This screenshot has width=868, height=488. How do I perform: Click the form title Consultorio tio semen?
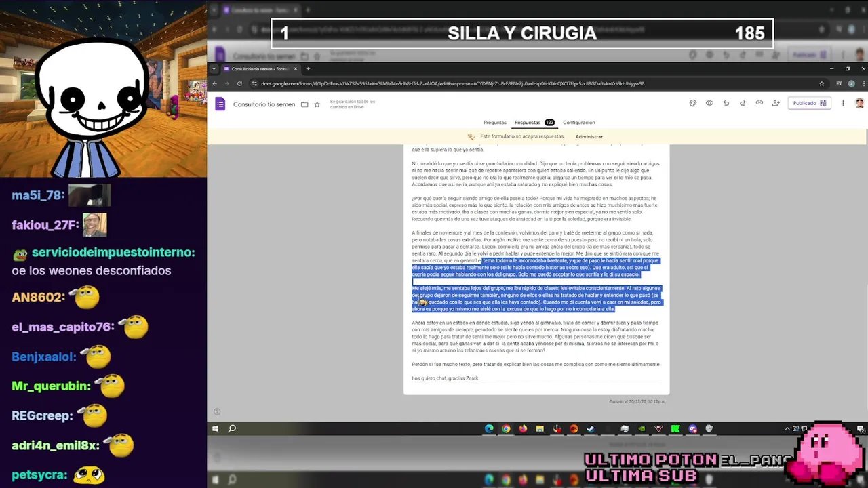(x=264, y=104)
